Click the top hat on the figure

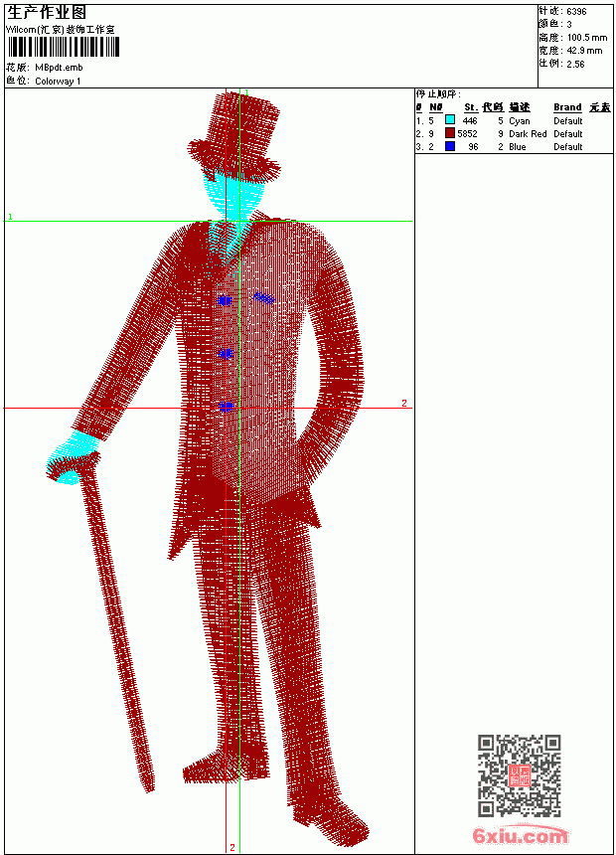235,136
